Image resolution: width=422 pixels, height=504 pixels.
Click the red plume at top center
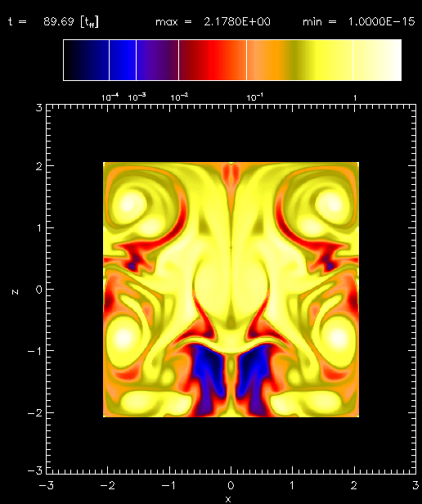click(x=231, y=180)
